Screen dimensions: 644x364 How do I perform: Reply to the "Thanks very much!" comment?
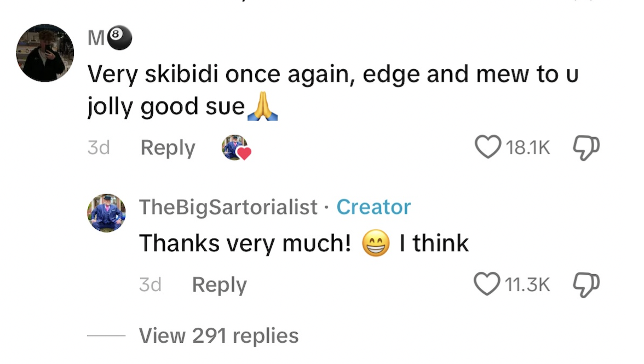pyautogui.click(x=219, y=285)
